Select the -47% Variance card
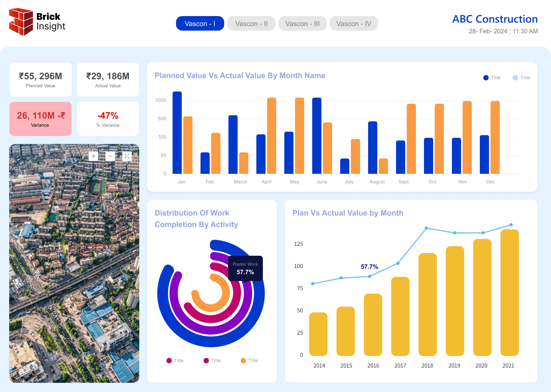Image resolution: width=551 pixels, height=392 pixels. pos(108,119)
